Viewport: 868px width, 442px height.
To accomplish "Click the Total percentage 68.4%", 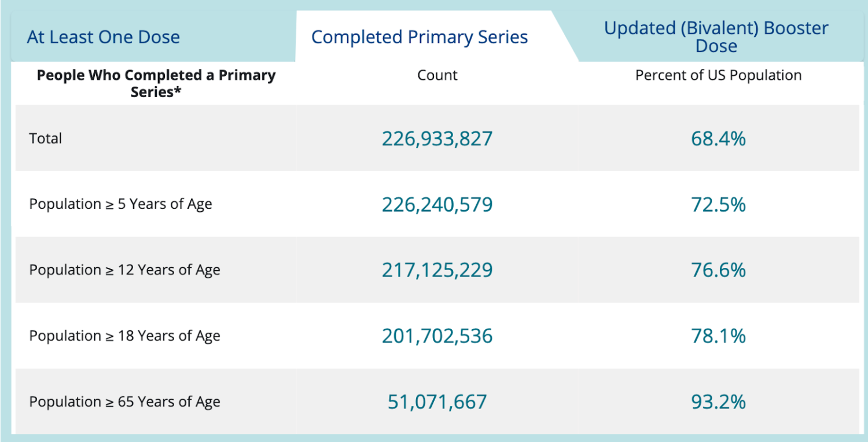I will pyautogui.click(x=719, y=139).
